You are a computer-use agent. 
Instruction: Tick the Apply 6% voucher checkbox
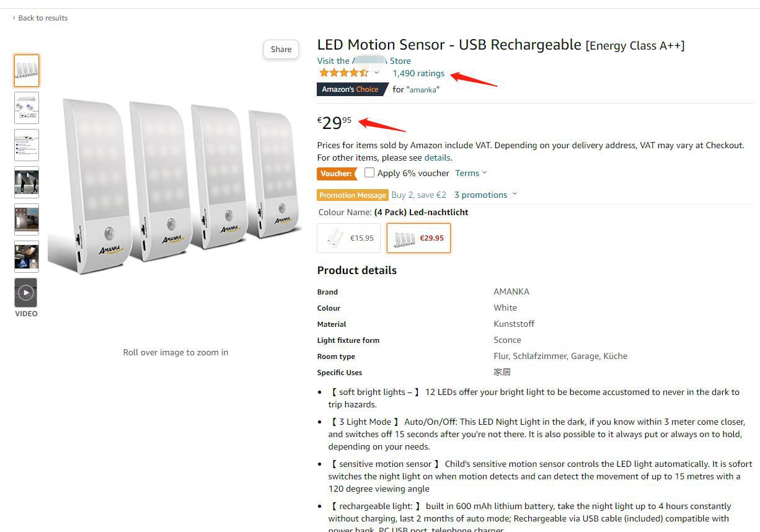(x=369, y=173)
